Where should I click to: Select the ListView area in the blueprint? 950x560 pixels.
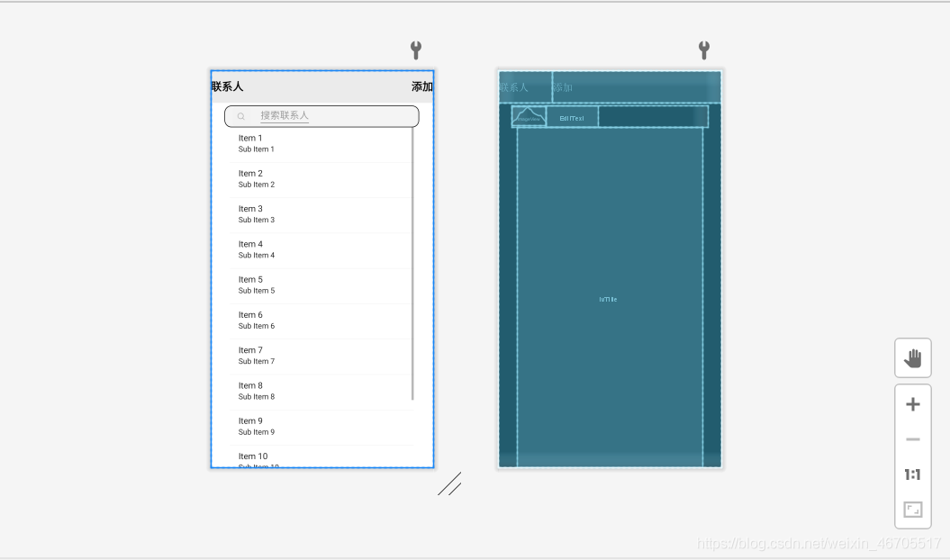pos(610,297)
